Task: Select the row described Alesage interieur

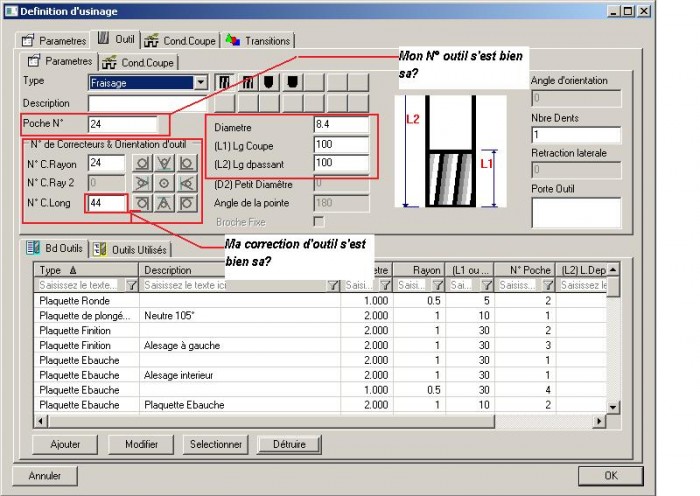Action: [320, 375]
